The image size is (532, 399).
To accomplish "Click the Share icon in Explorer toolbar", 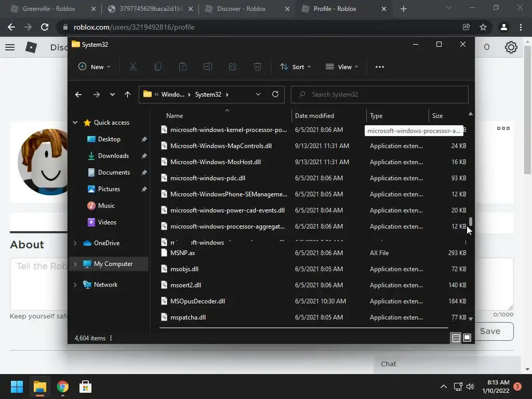I will 233,67.
